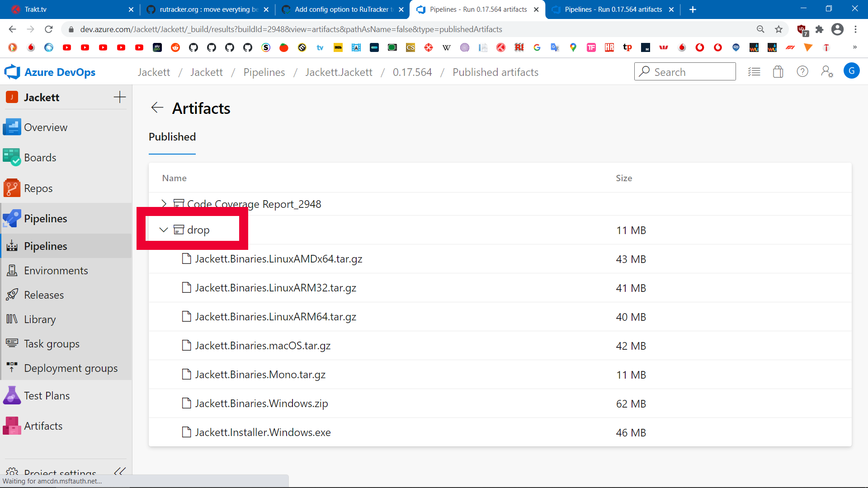868x488 pixels.
Task: Open the Repos section
Action: pyautogui.click(x=38, y=188)
